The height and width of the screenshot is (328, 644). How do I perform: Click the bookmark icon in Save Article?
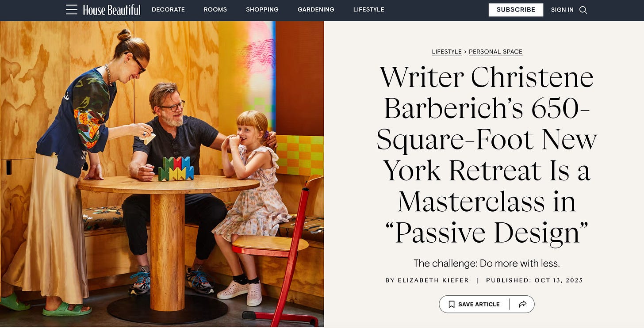click(x=452, y=304)
